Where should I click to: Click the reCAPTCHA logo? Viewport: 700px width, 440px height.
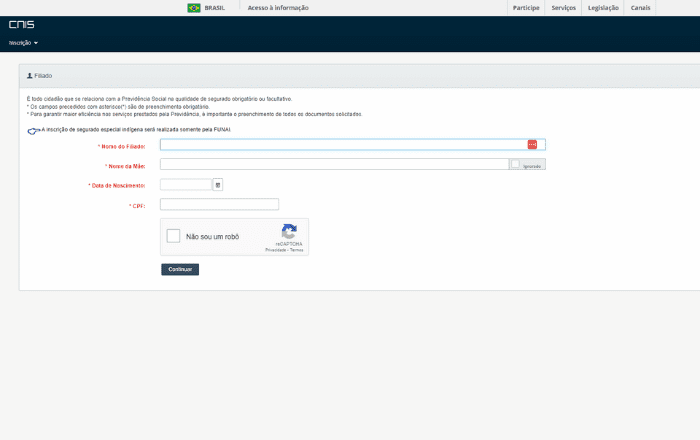pyautogui.click(x=289, y=231)
